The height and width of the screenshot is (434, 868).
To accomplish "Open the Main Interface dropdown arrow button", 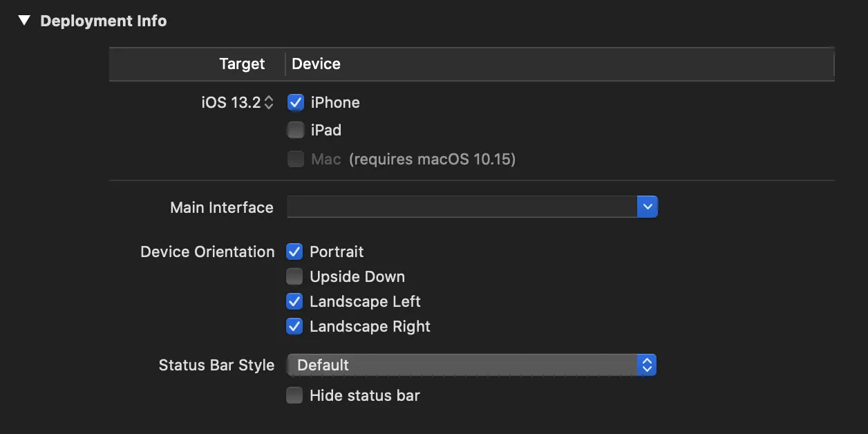I will coord(647,207).
